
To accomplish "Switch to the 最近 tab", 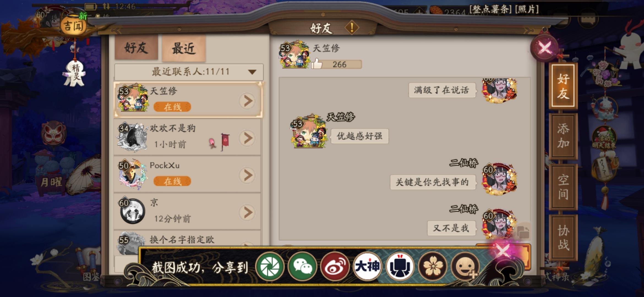I will point(184,48).
